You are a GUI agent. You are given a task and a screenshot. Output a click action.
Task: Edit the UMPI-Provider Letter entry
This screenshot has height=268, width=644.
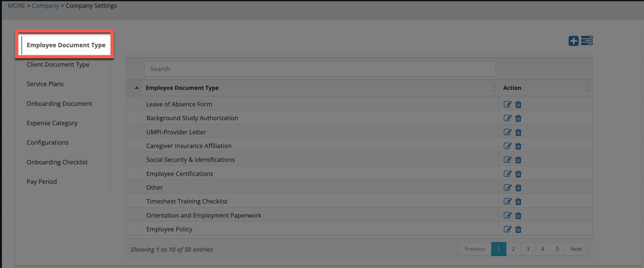click(x=507, y=132)
